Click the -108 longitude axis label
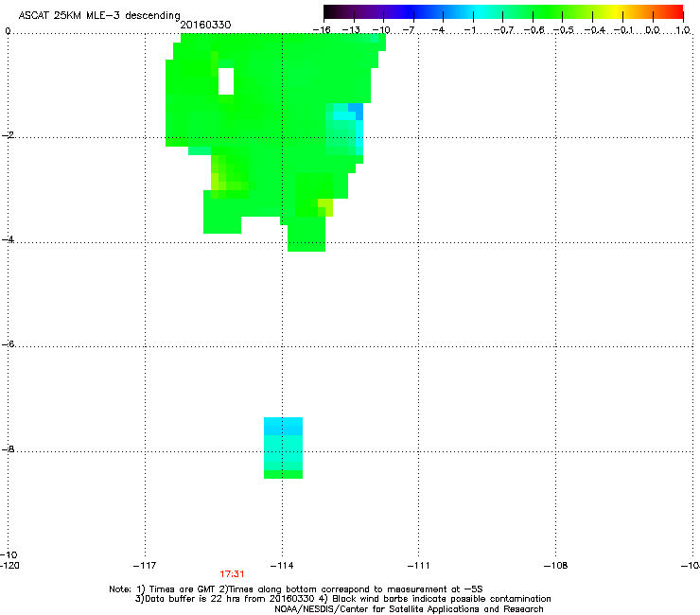Screen dimensions: 700x615 (x=555, y=566)
